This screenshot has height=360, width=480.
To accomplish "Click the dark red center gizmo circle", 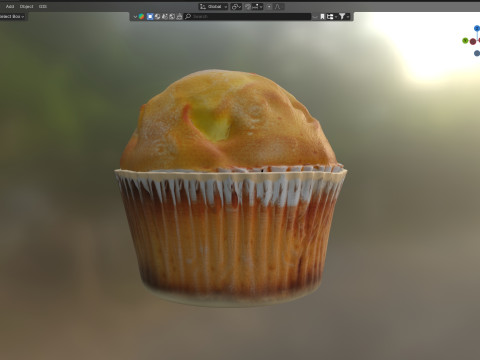I will [x=473, y=42].
